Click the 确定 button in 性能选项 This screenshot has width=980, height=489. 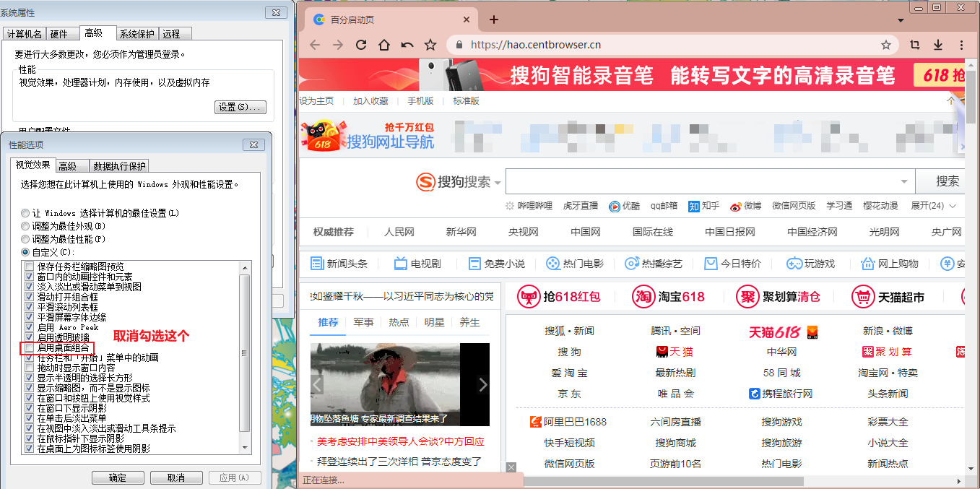point(118,477)
